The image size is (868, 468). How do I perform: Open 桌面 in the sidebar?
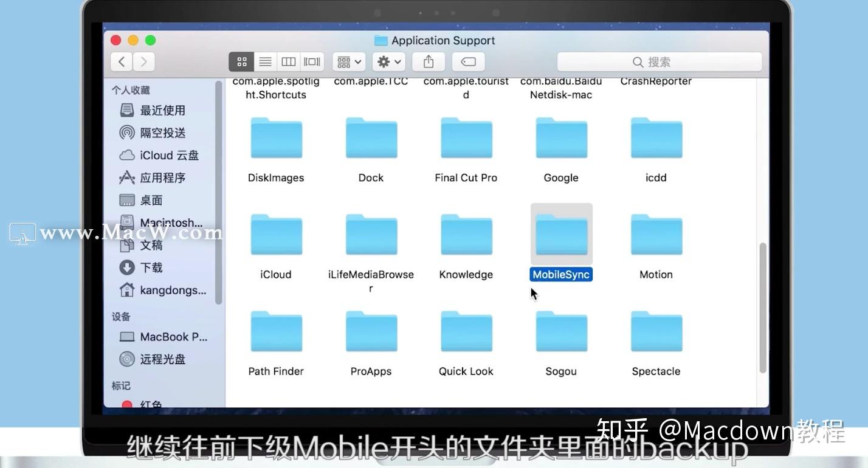click(142, 200)
